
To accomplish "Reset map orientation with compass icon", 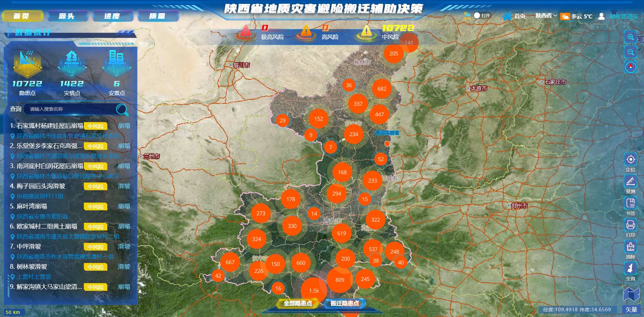I will (631, 67).
